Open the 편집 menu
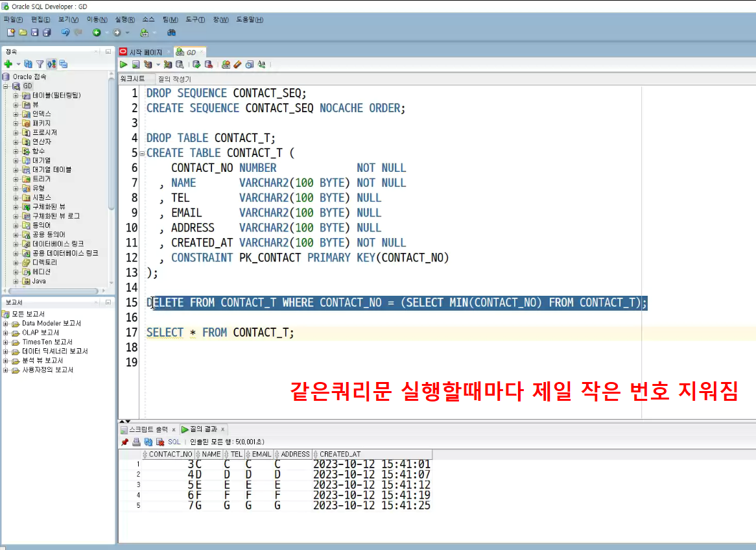 point(40,19)
